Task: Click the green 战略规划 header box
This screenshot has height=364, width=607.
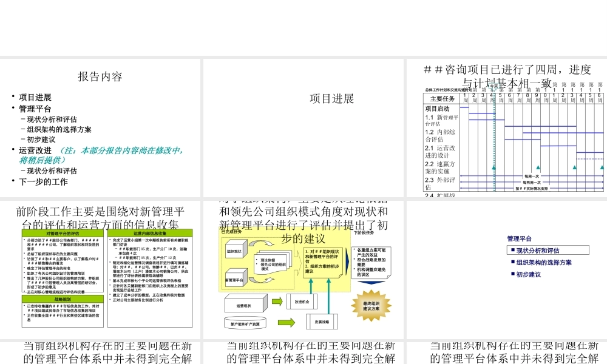Action: coord(63,300)
